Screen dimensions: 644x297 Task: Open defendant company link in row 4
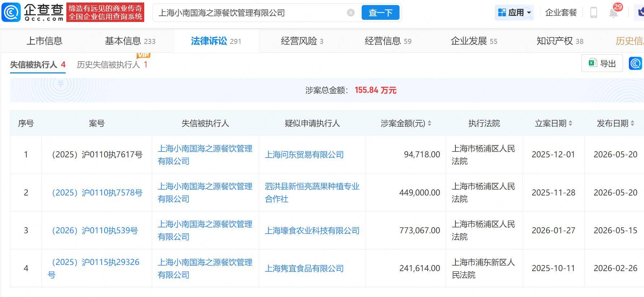[205, 268]
